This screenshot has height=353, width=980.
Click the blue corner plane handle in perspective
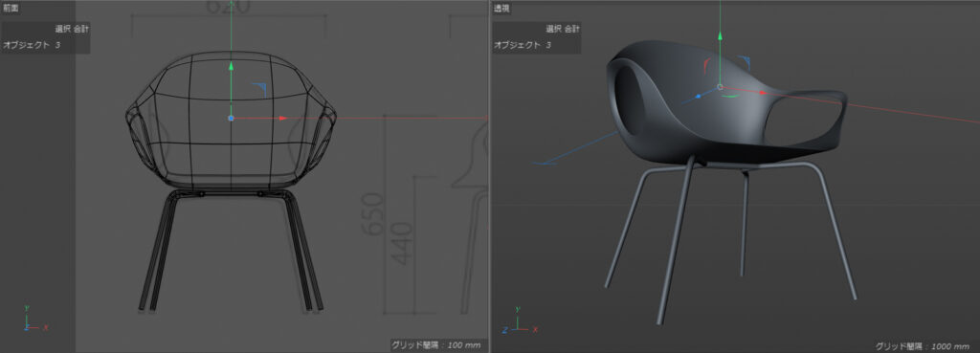click(x=744, y=60)
